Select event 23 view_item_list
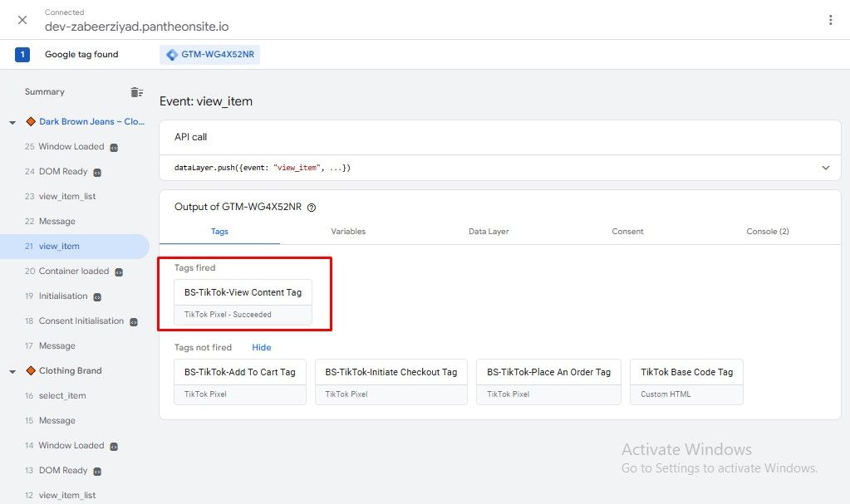 tap(60, 196)
